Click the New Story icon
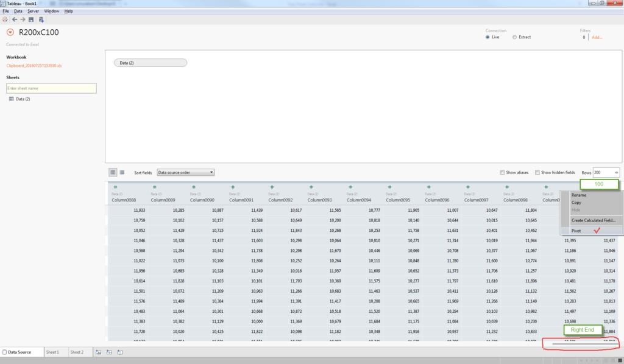This screenshot has width=624, height=364. [x=120, y=352]
